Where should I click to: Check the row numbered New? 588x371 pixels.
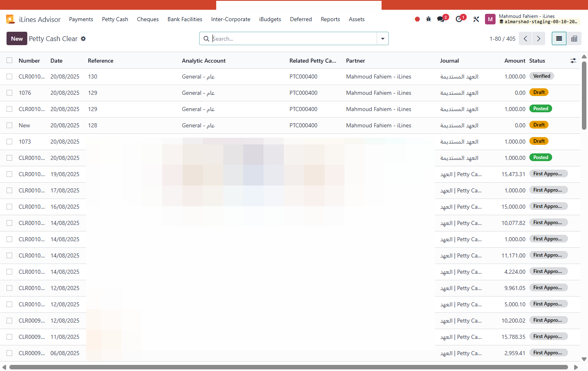(x=9, y=125)
